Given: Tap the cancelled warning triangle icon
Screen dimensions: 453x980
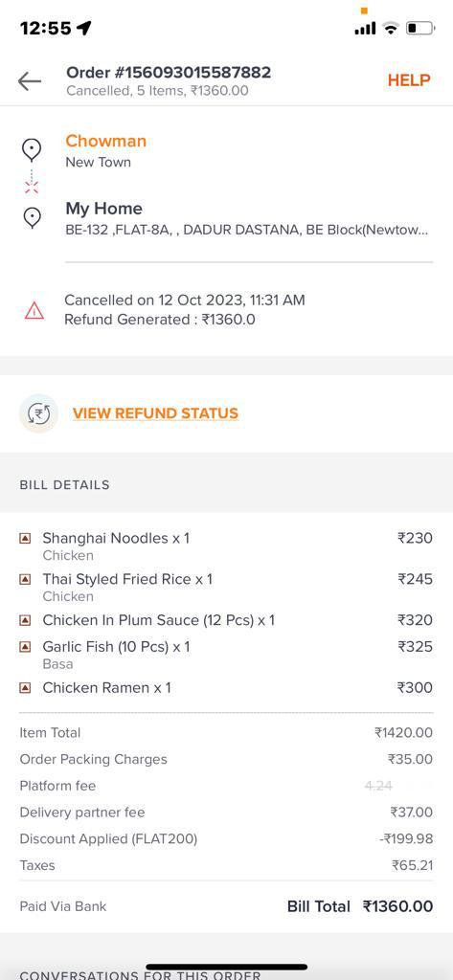Looking at the screenshot, I should (34, 310).
